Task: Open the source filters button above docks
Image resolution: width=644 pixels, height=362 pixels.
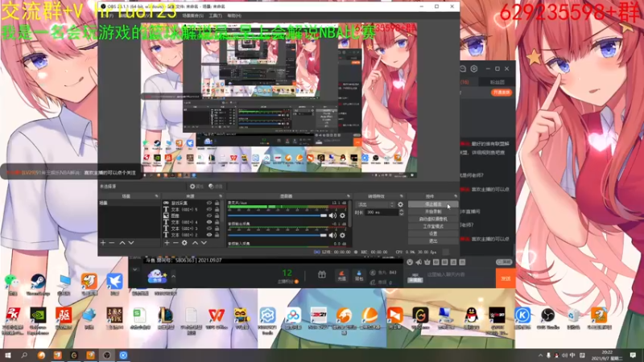Action: click(x=216, y=187)
